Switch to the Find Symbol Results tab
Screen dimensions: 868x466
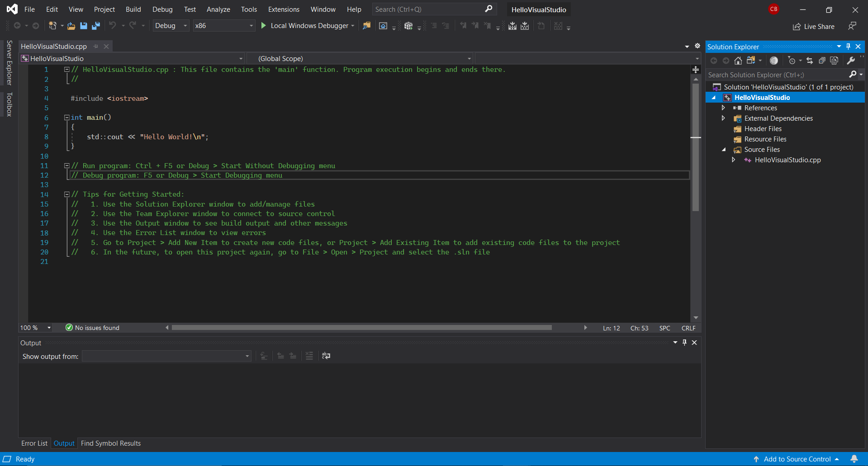click(x=111, y=443)
